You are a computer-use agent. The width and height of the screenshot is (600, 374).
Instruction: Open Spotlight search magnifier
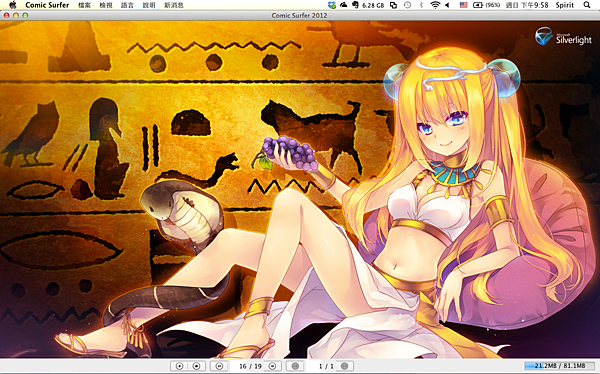(587, 5)
